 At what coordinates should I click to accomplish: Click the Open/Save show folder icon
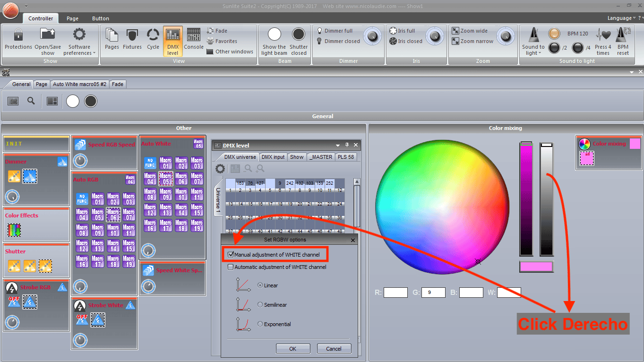click(48, 34)
